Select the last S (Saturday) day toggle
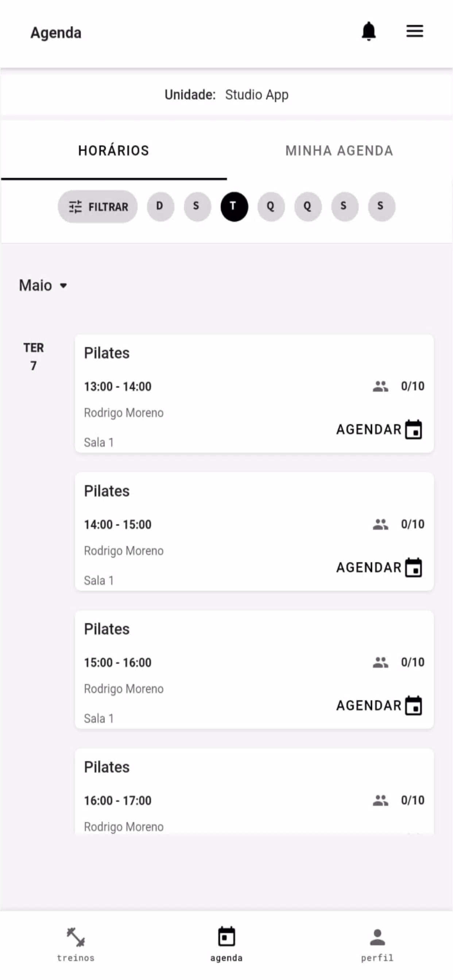The image size is (453, 980). click(381, 207)
